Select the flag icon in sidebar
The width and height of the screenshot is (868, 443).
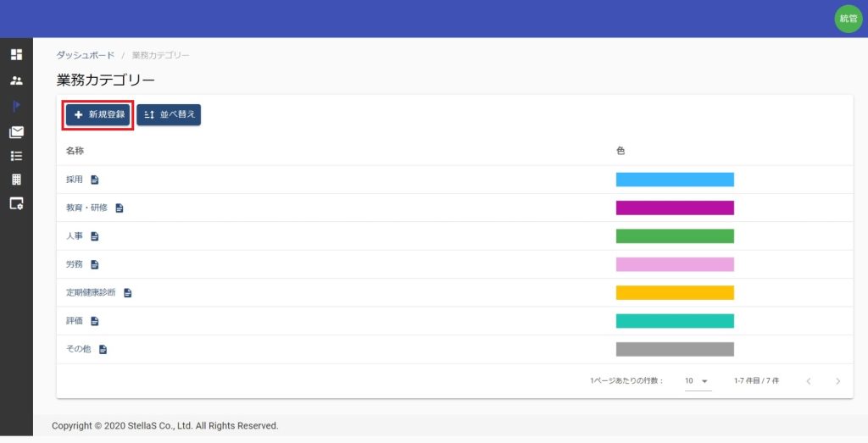tap(16, 107)
